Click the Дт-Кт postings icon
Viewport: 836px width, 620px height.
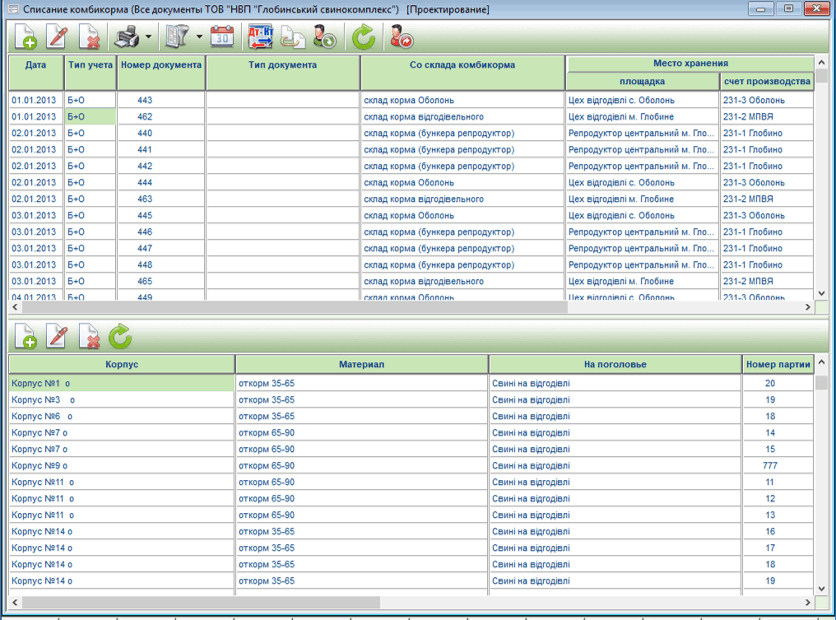pyautogui.click(x=259, y=38)
